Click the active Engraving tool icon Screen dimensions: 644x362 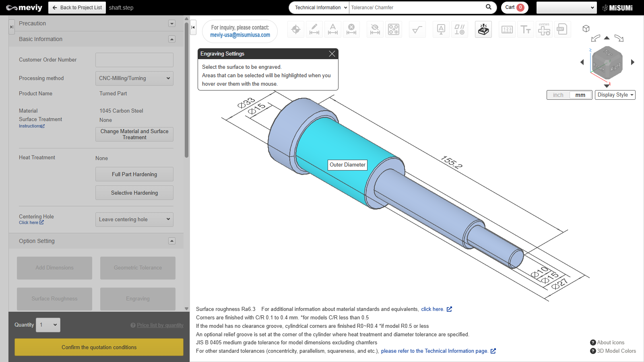(x=483, y=29)
